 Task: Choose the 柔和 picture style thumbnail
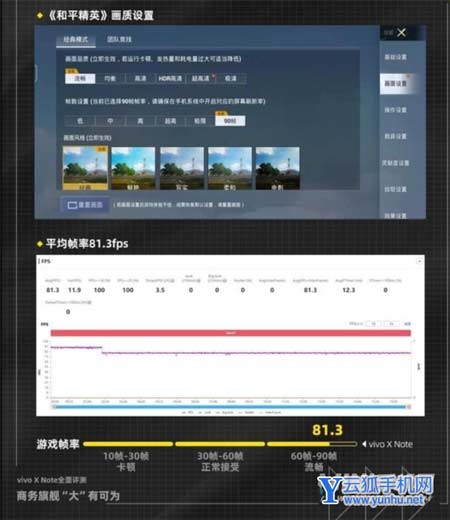coord(230,168)
